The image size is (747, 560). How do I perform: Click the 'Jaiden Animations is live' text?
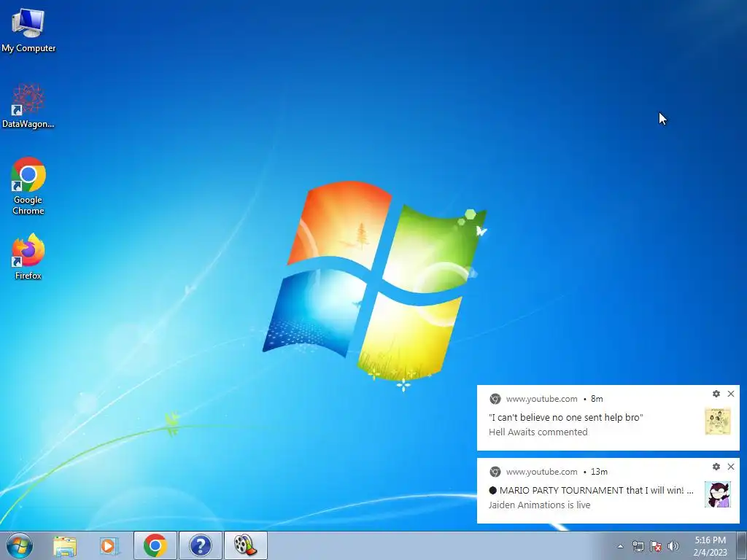(539, 505)
